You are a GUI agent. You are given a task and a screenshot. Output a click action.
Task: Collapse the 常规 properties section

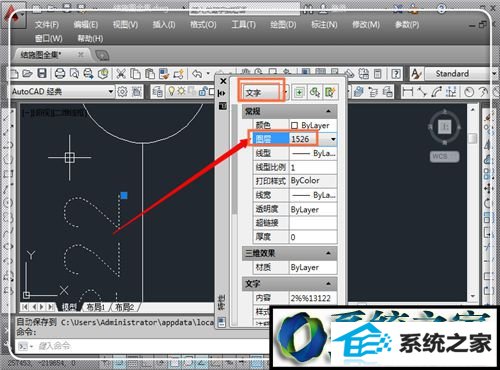coord(329,111)
